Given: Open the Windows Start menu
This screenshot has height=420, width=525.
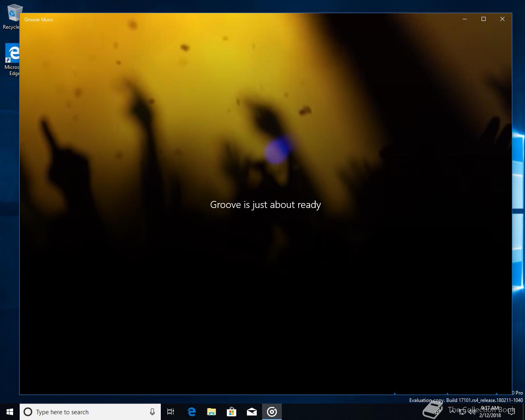Looking at the screenshot, I should [x=10, y=412].
